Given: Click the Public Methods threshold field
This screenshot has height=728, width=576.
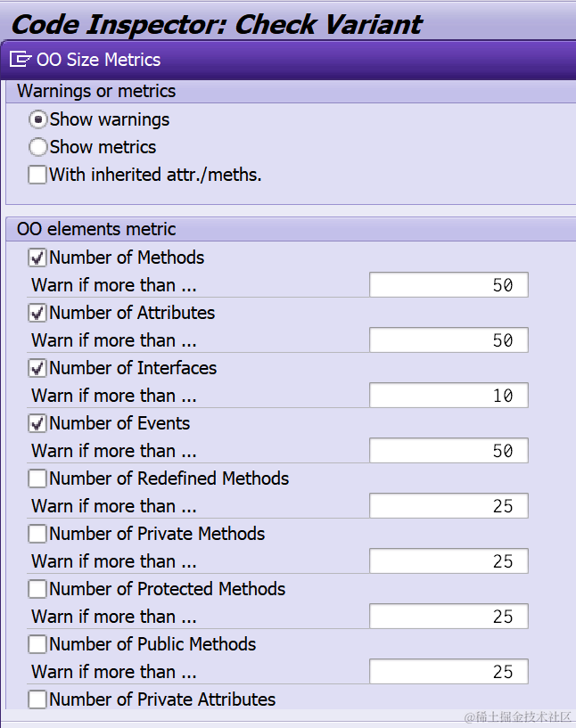Looking at the screenshot, I should coord(448,671).
